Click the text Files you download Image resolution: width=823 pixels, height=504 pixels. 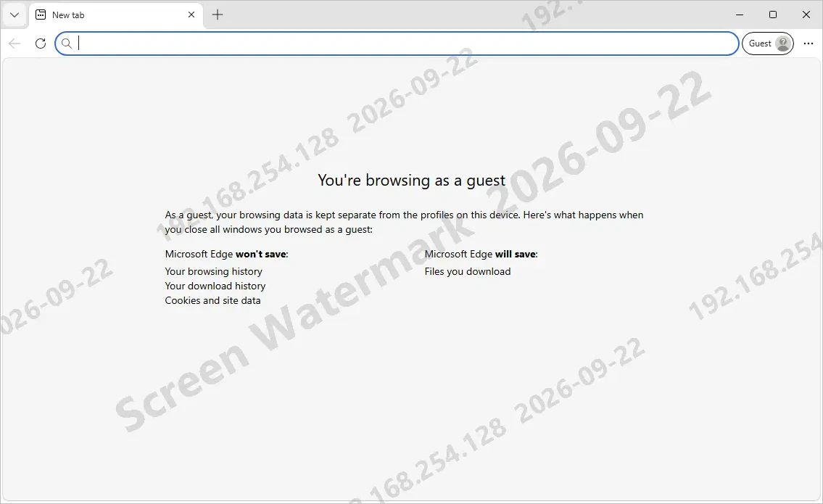pyautogui.click(x=468, y=271)
